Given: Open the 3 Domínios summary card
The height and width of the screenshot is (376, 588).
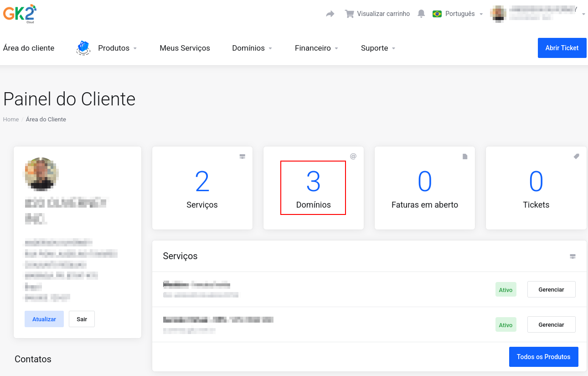Looking at the screenshot, I should [x=314, y=188].
